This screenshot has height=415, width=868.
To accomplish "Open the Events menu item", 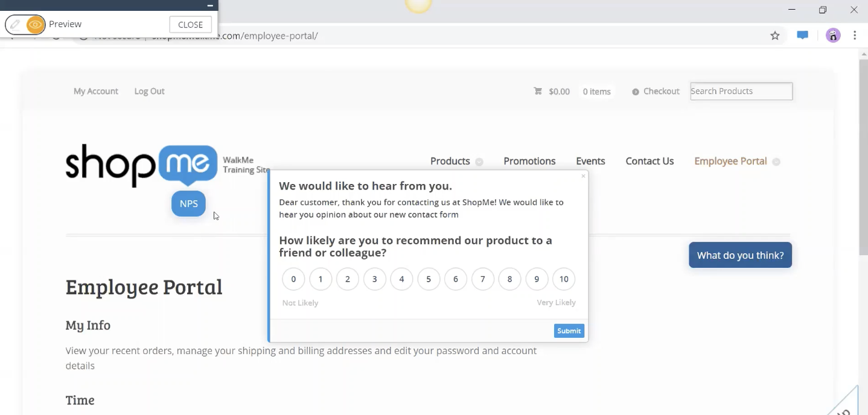I will coord(590,161).
